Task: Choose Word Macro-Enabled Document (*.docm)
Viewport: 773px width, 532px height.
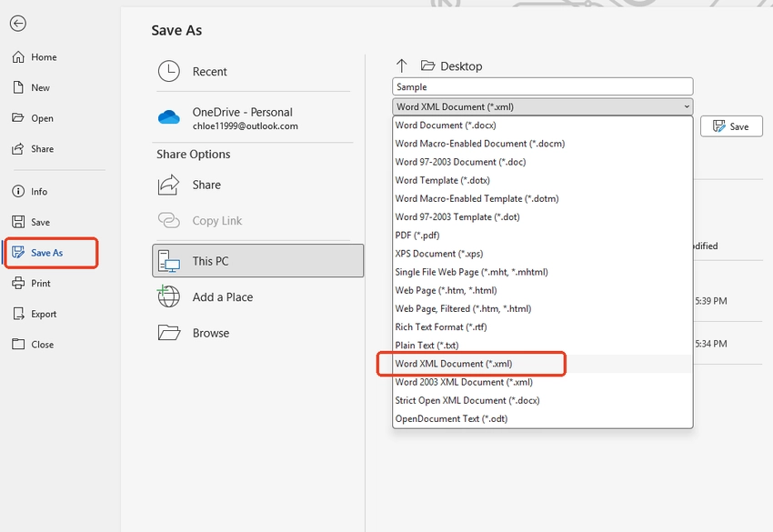Action: [x=543, y=144]
